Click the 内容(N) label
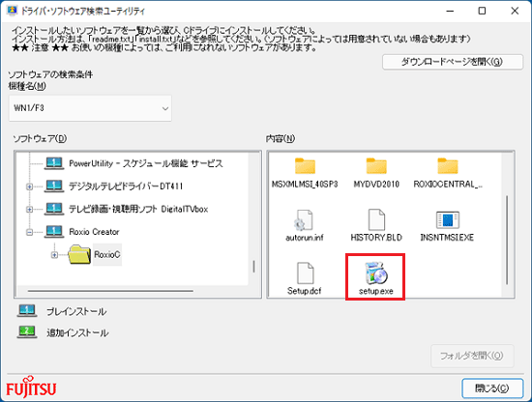 point(281,138)
